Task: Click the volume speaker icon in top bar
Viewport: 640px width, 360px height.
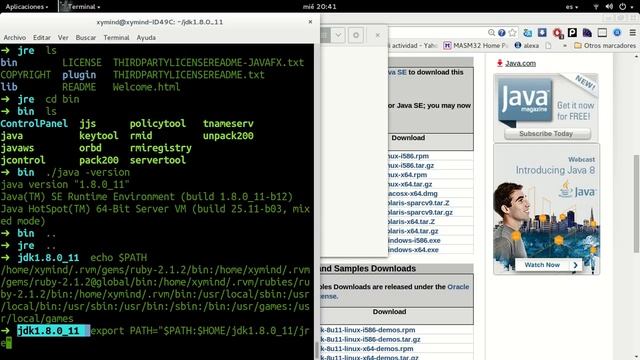Action: [x=609, y=7]
